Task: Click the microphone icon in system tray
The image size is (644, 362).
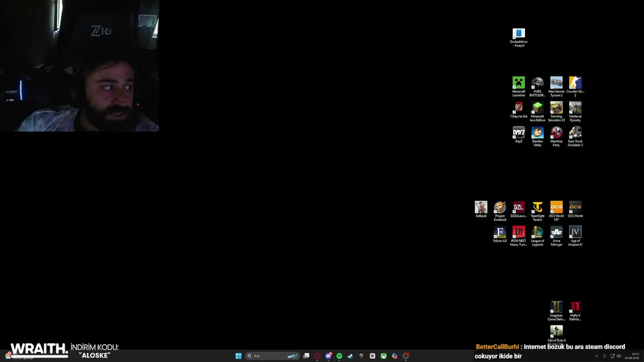Action: coord(604,356)
